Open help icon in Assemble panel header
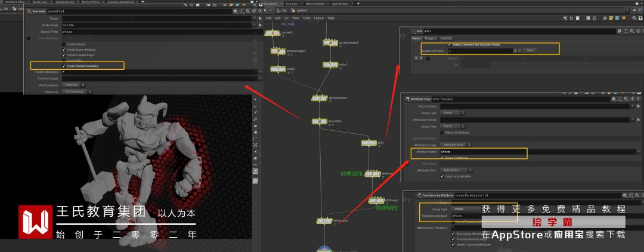Image resolution: width=644 pixels, height=252 pixels. [x=259, y=11]
